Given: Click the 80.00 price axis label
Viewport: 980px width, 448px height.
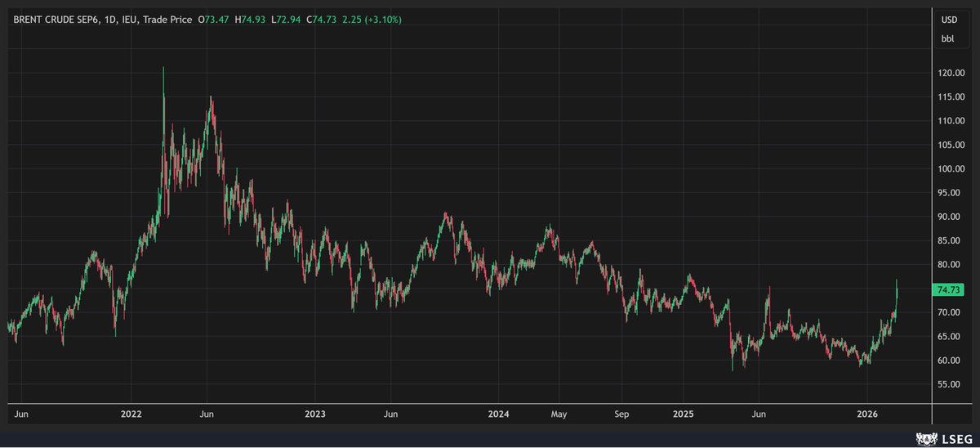Looking at the screenshot, I should point(951,265).
